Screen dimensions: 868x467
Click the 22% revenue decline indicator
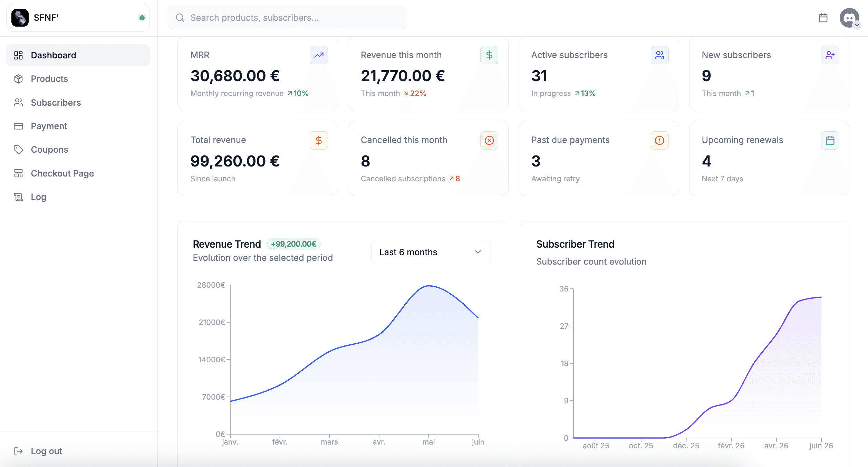(415, 93)
